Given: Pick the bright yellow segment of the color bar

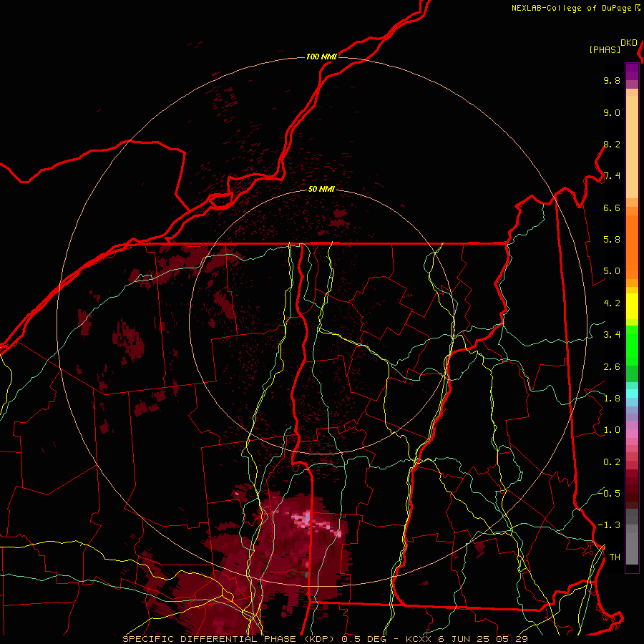Looking at the screenshot, I should click(632, 306).
